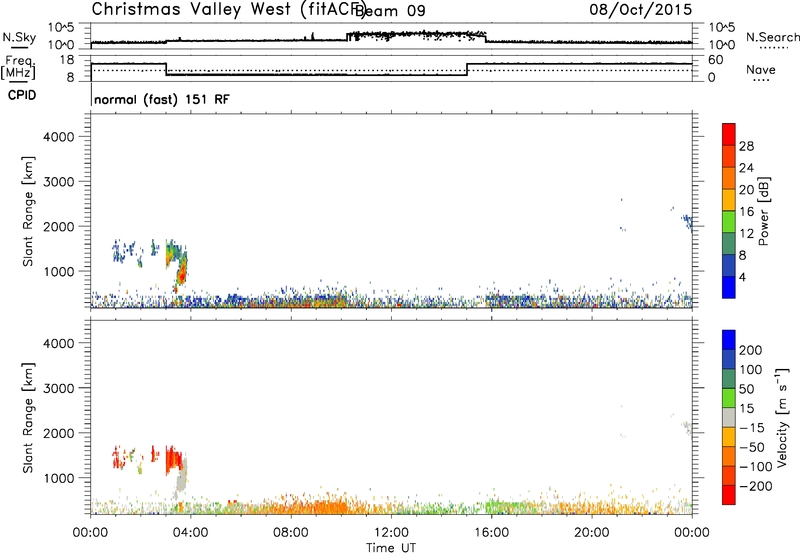Click the orange velocity band near 09:00
Image resolution: width=800 pixels, height=554 pixels.
click(x=321, y=508)
